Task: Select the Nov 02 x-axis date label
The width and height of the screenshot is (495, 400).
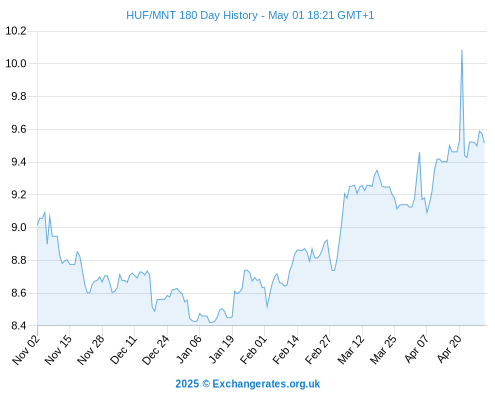Action: (x=26, y=349)
